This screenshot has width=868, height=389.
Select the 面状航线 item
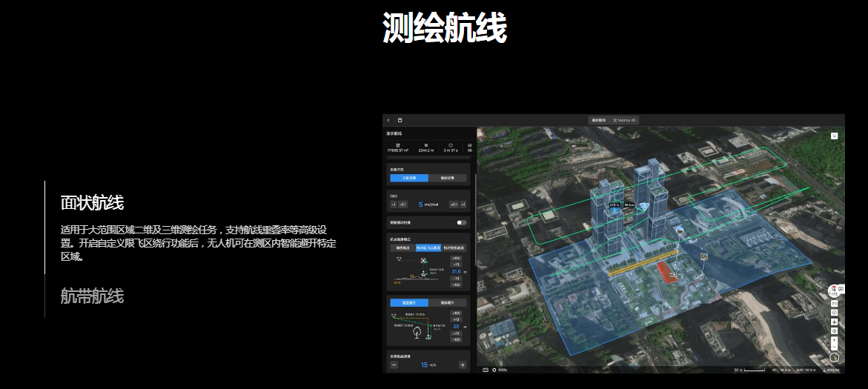92,203
